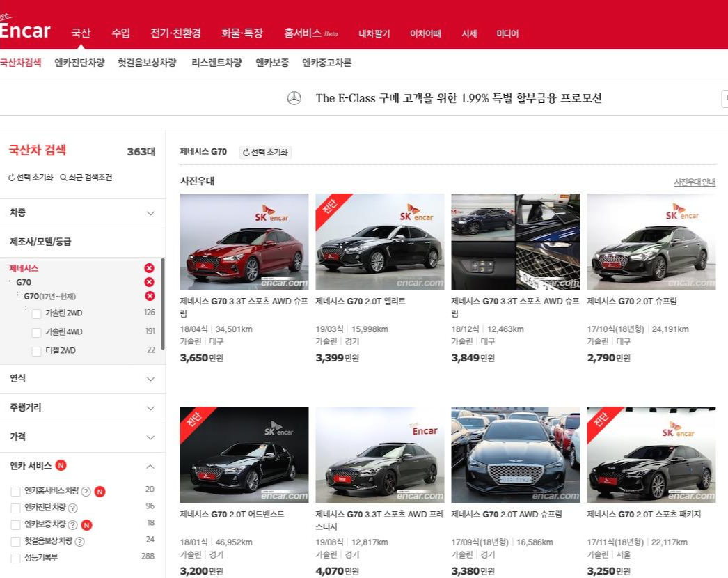728x578 pixels.
Task: Go to 시세 menu
Action: [x=469, y=33]
